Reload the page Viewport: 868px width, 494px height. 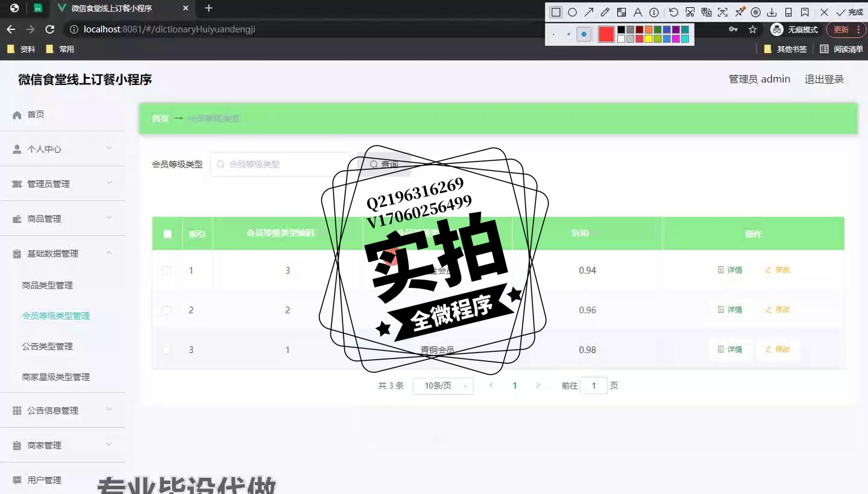tap(50, 30)
